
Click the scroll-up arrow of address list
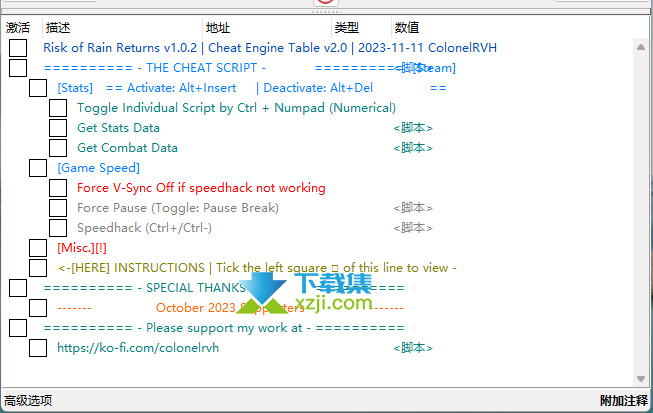coord(641,47)
